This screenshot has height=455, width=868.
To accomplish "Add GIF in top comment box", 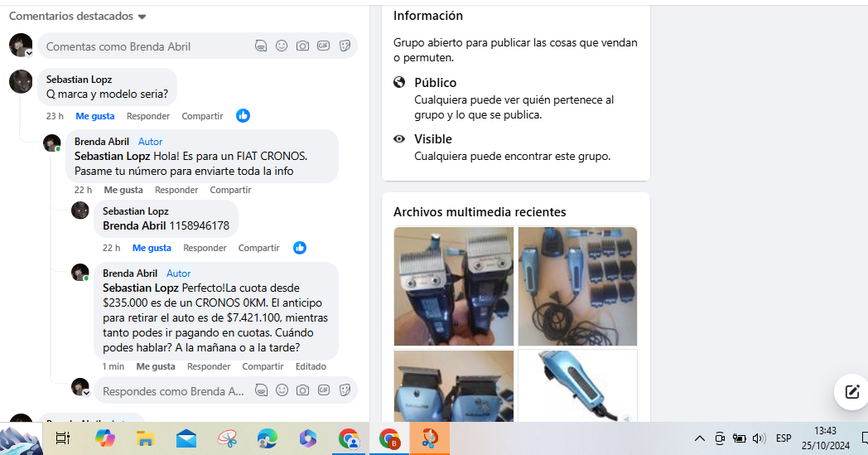I will point(323,46).
